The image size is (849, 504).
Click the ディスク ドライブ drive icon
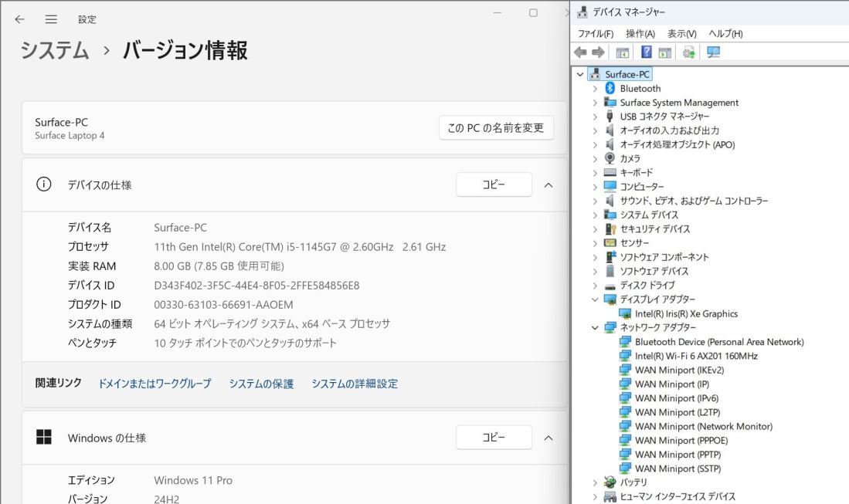point(610,286)
